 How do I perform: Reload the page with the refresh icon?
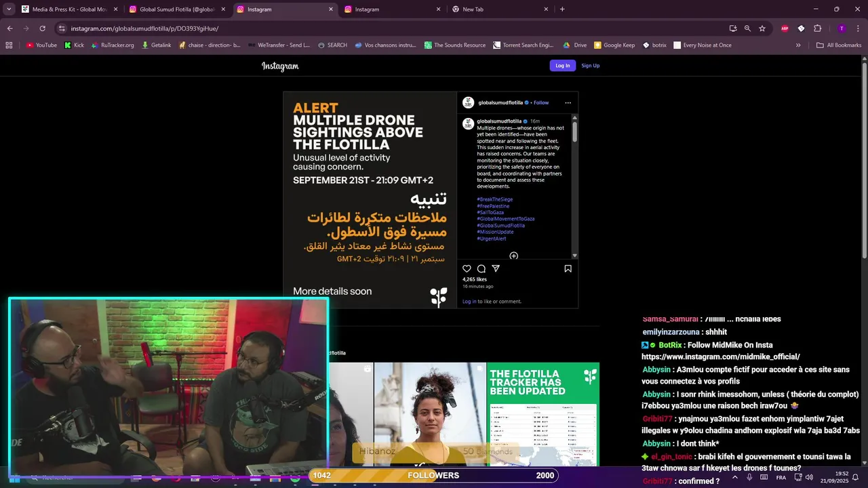point(42,28)
